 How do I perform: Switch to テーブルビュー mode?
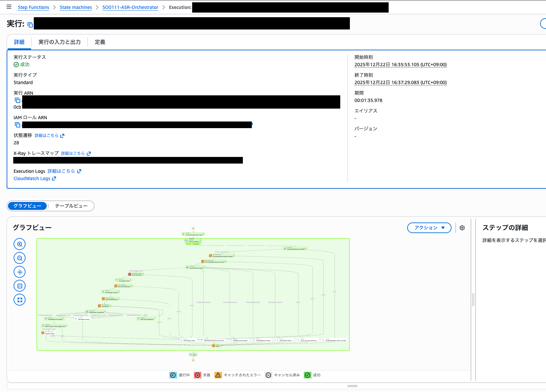tap(71, 206)
